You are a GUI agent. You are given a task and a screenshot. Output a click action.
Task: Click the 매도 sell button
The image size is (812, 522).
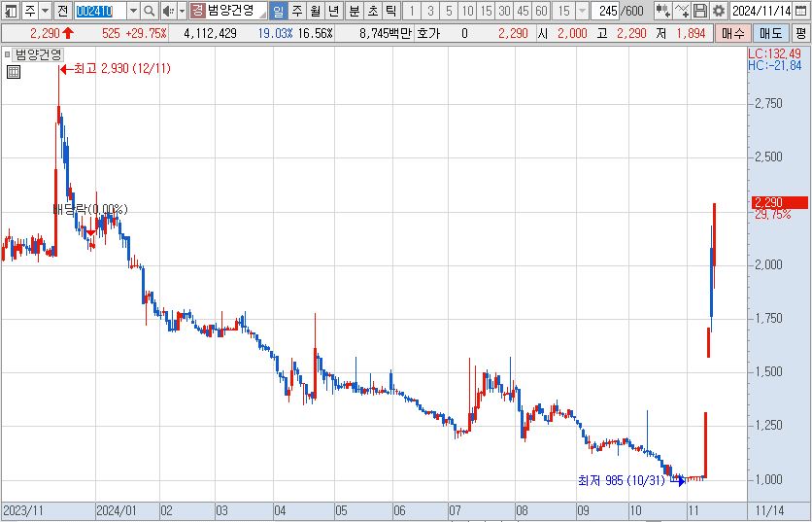click(770, 34)
